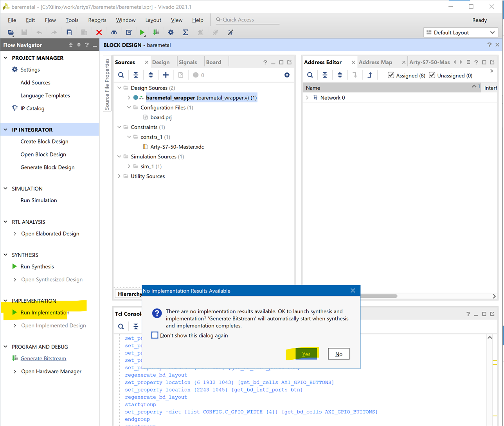The height and width of the screenshot is (426, 504).
Task: Click search icon in Address Editor
Action: pyautogui.click(x=310, y=75)
